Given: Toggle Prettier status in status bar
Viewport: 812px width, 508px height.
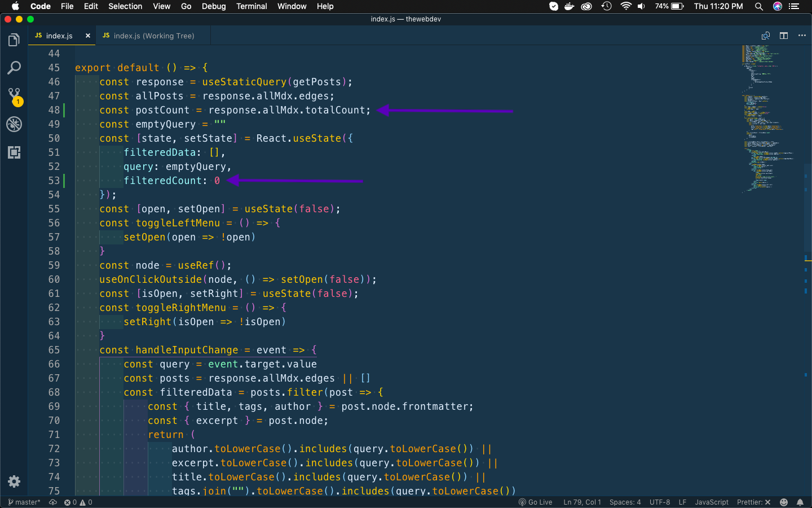Looking at the screenshot, I should click(753, 502).
